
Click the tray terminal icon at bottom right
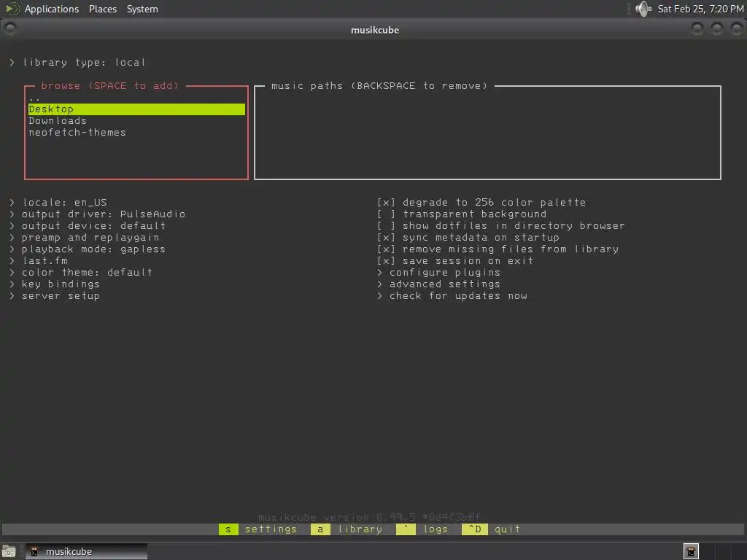pos(691,551)
